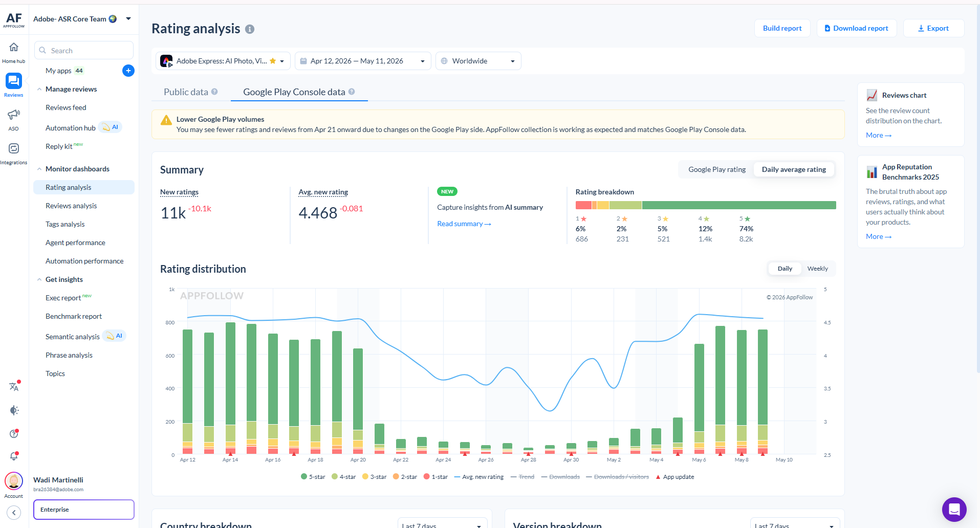980x528 pixels.
Task: Toggle the Trend legend series
Action: [522, 477]
